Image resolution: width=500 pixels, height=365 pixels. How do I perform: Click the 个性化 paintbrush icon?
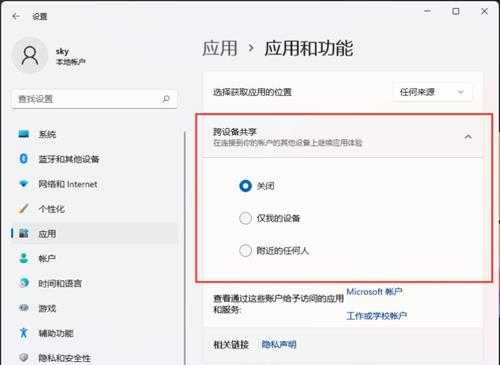point(23,209)
